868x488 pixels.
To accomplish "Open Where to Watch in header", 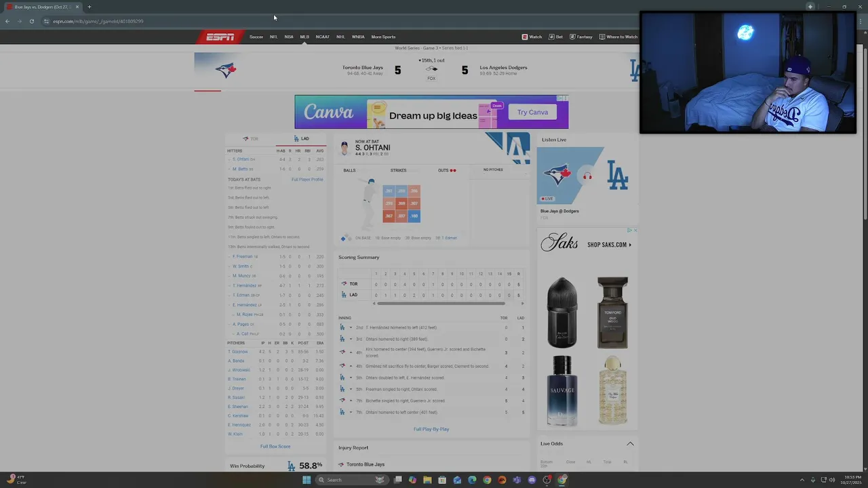I will 618,37.
